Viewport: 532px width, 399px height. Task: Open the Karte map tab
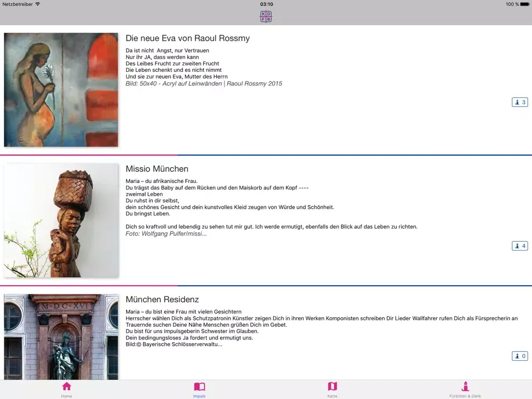click(332, 389)
